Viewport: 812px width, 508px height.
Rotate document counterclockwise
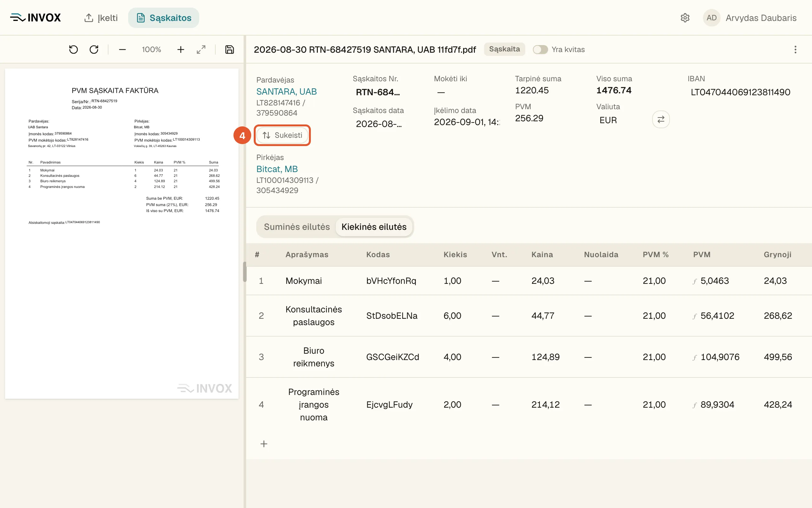point(74,50)
